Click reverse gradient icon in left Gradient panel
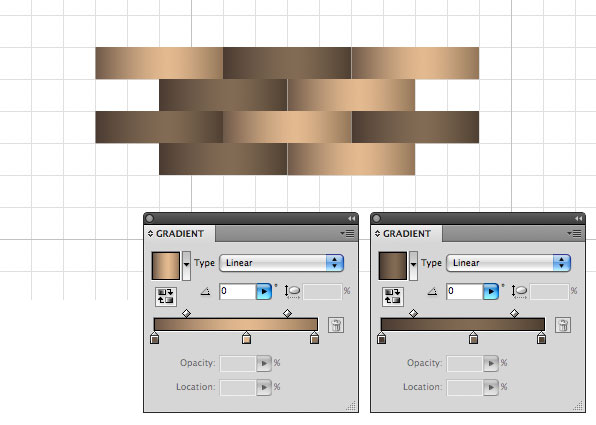 tap(166, 297)
